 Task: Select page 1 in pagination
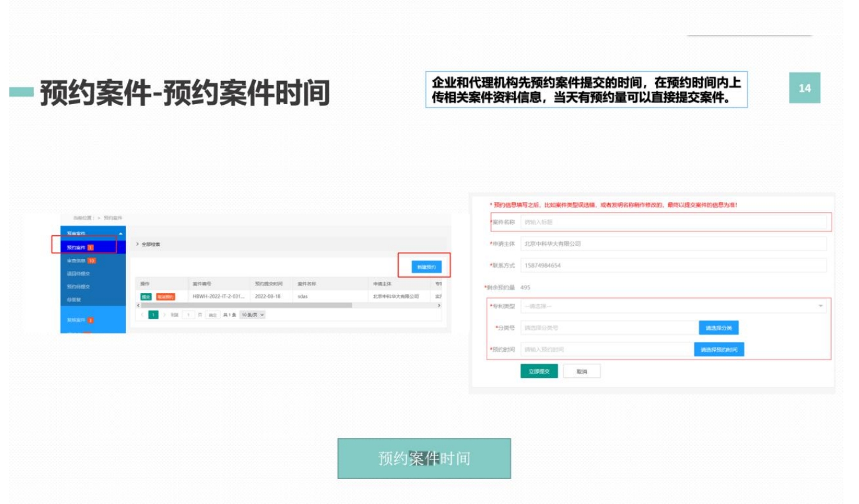click(153, 315)
